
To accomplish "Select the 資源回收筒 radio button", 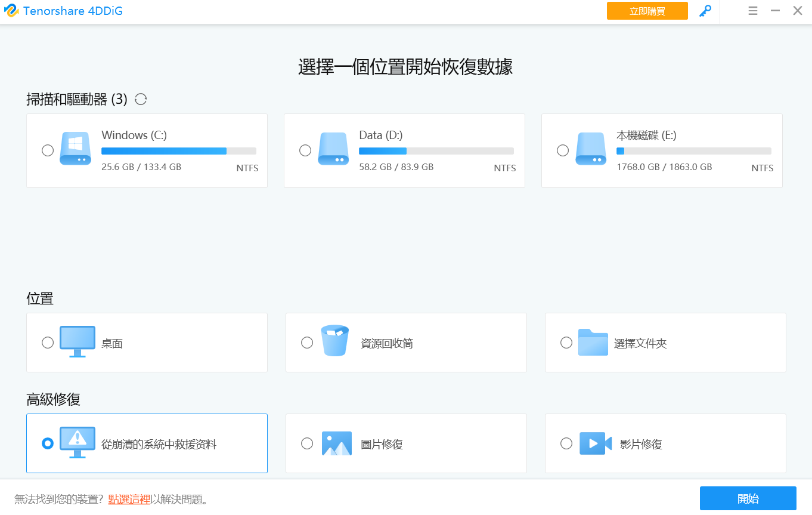I will 307,343.
